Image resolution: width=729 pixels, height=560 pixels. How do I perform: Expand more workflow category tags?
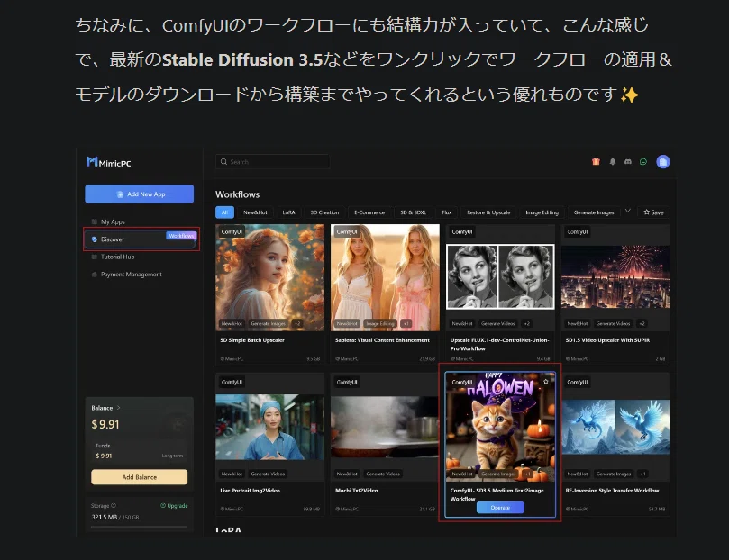point(628,212)
